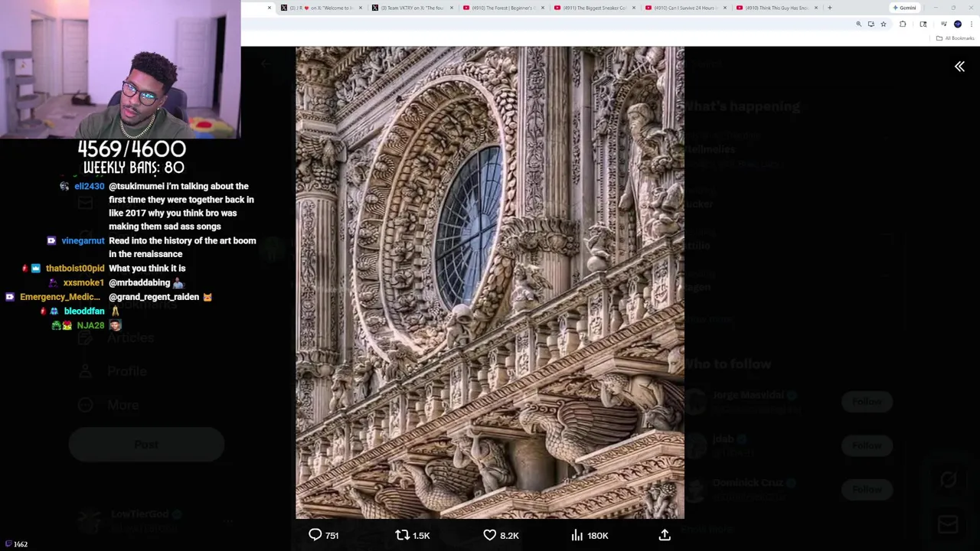Image resolution: width=980 pixels, height=551 pixels.
Task: Click chat username thatboist00pid
Action: (x=75, y=268)
